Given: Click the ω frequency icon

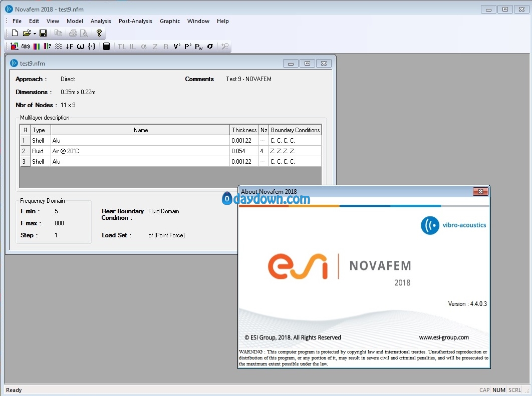Looking at the screenshot, I should 81,47.
